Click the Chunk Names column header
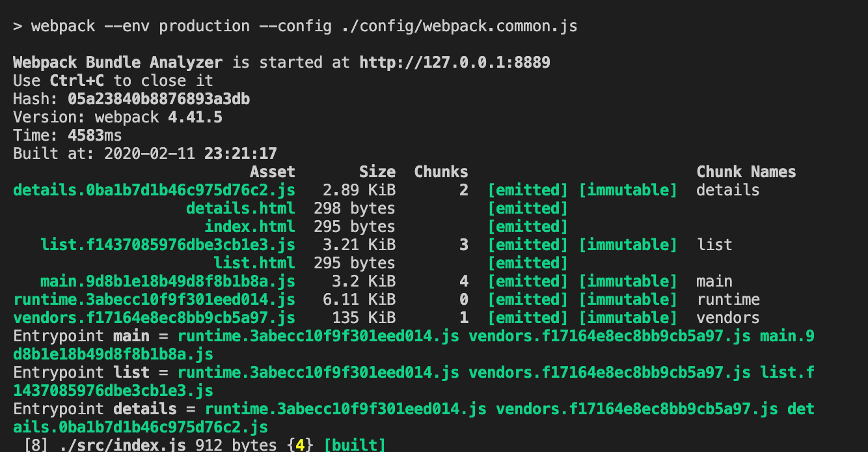Screen dimensions: 868x452 (746, 172)
